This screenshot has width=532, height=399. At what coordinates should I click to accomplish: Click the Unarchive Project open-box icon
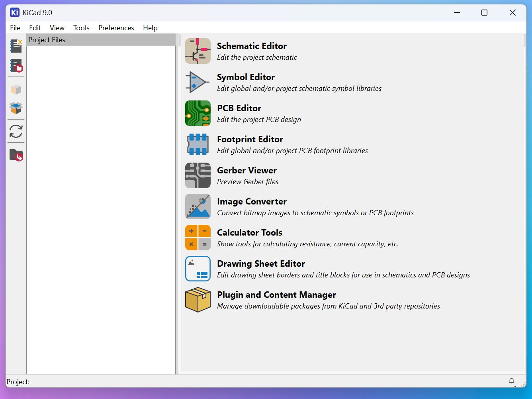(x=16, y=108)
